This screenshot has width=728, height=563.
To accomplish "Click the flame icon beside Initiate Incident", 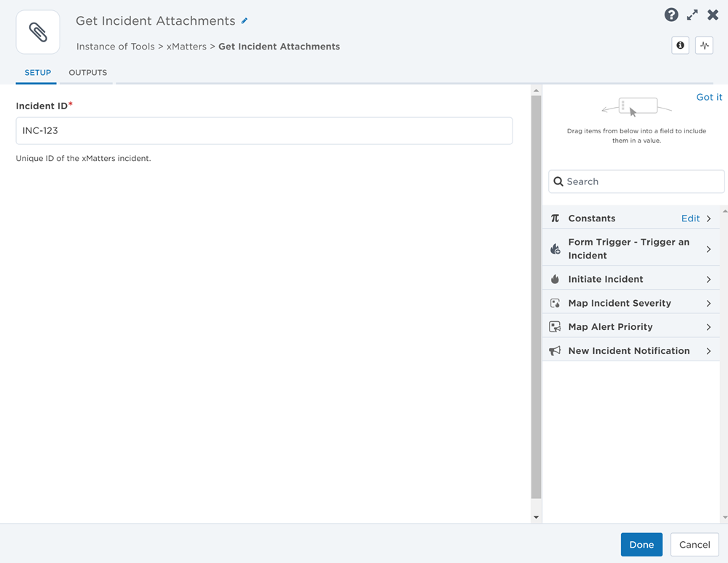I will tap(555, 279).
